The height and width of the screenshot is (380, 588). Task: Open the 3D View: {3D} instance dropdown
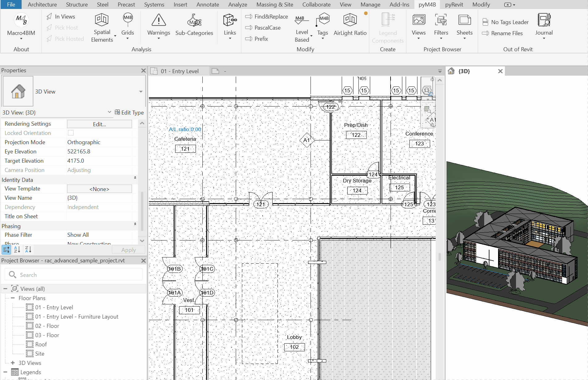click(x=109, y=112)
